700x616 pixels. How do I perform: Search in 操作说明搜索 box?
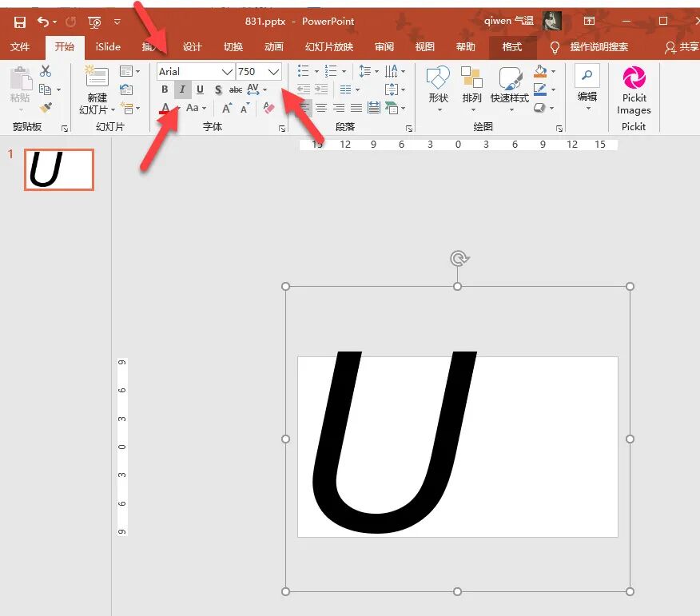[x=599, y=47]
